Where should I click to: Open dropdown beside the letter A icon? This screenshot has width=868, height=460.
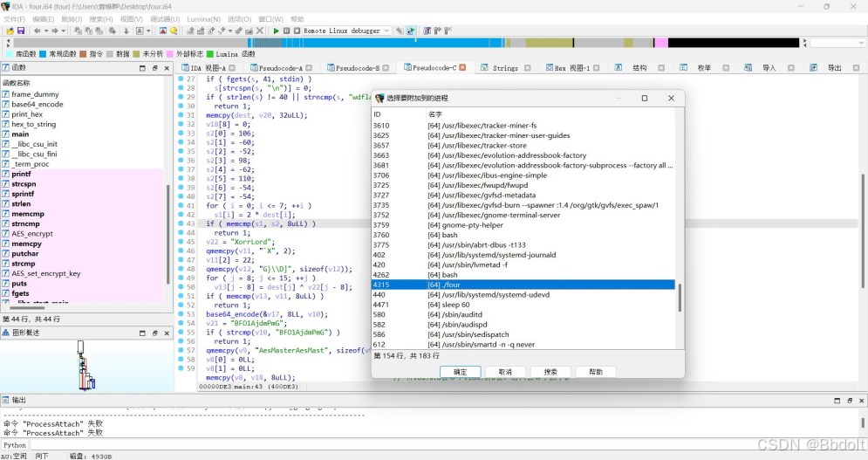coord(148,31)
